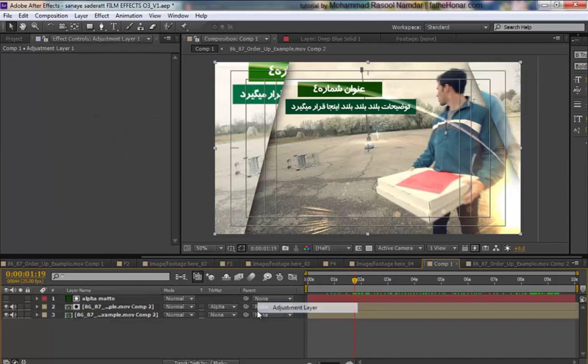The width and height of the screenshot is (588, 364).
Task: Select the Pen tool
Action: click(x=101, y=26)
